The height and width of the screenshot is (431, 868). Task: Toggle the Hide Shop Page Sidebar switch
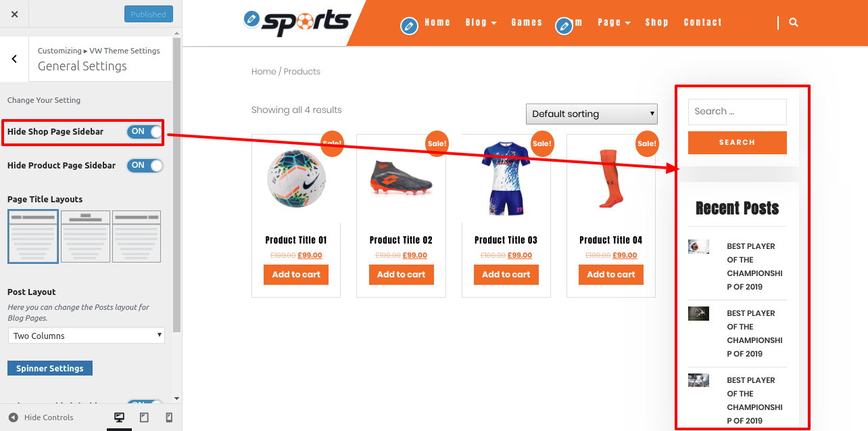click(x=145, y=131)
